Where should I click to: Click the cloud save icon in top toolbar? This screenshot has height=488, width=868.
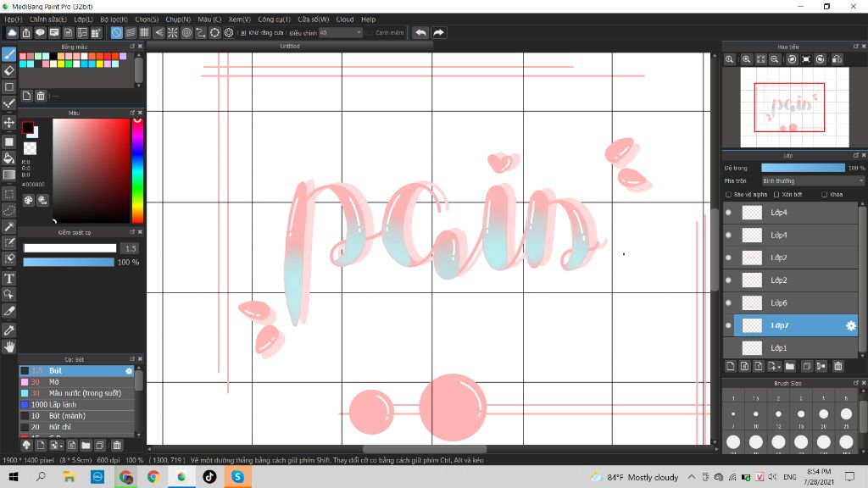(x=12, y=33)
